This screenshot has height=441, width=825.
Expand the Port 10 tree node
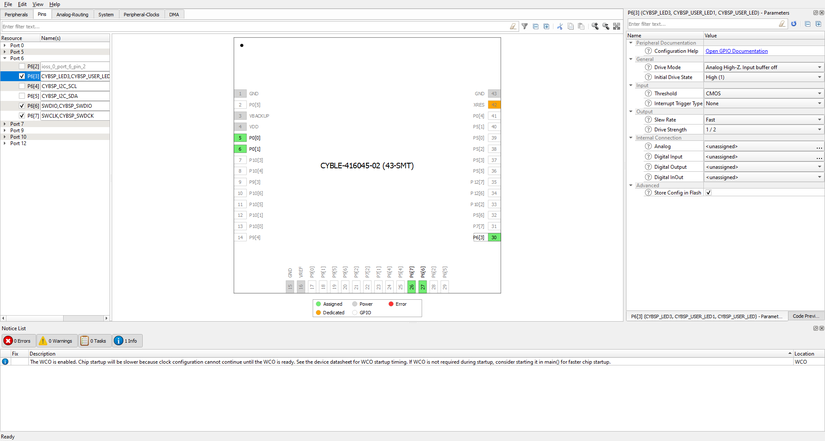[5, 137]
